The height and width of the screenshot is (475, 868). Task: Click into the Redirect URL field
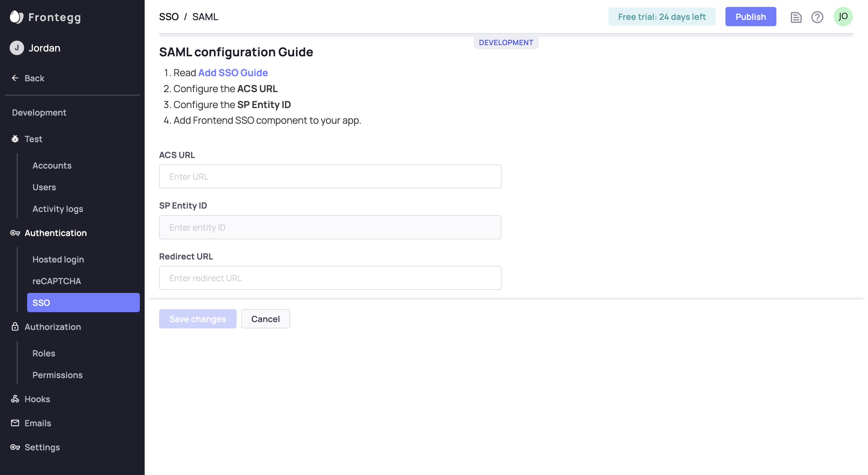pyautogui.click(x=330, y=278)
